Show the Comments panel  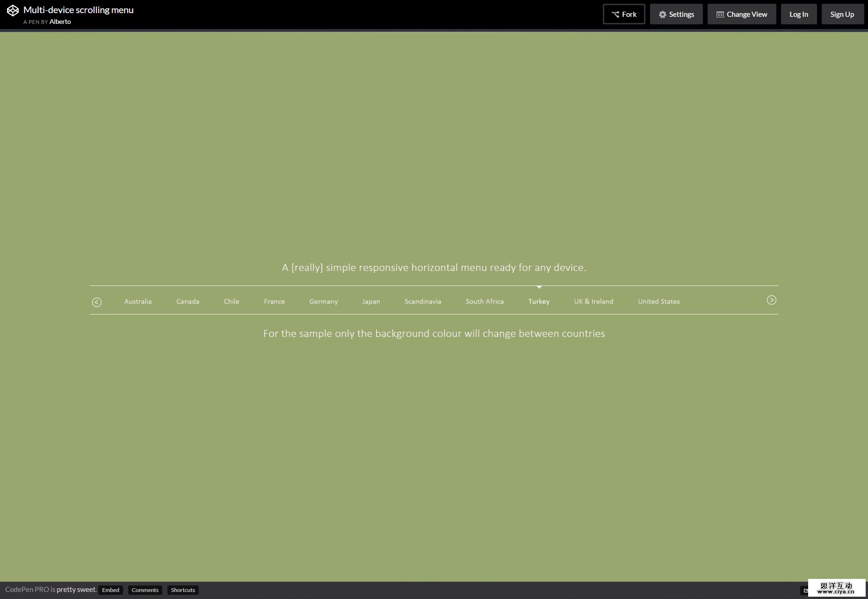click(145, 590)
